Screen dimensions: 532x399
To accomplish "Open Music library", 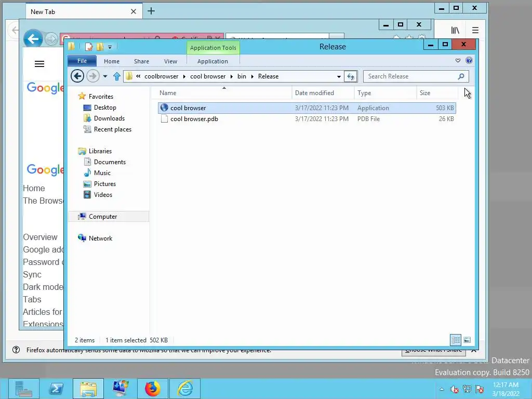I will click(x=102, y=172).
